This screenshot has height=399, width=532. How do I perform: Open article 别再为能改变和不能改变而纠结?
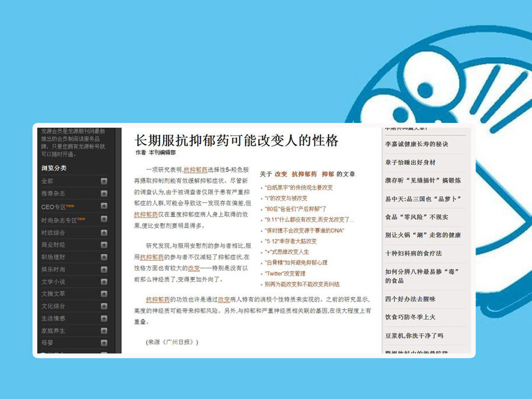tap(302, 284)
